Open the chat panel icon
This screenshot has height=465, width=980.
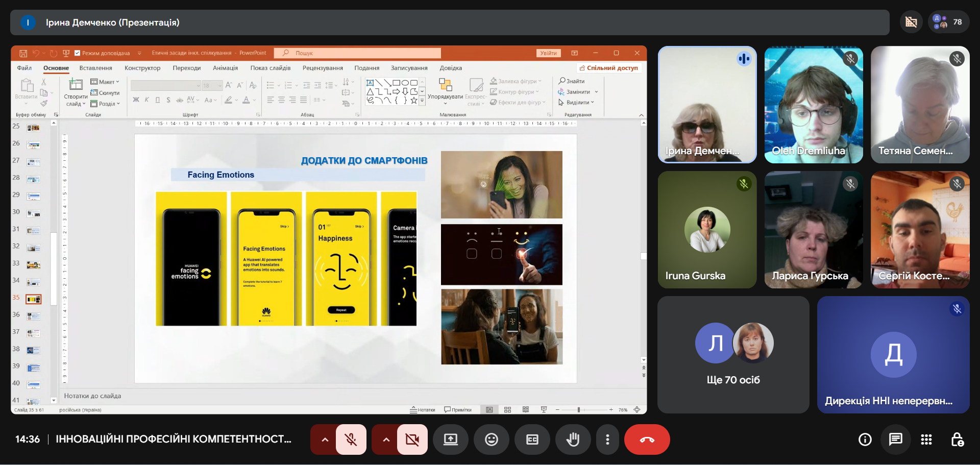(895, 439)
